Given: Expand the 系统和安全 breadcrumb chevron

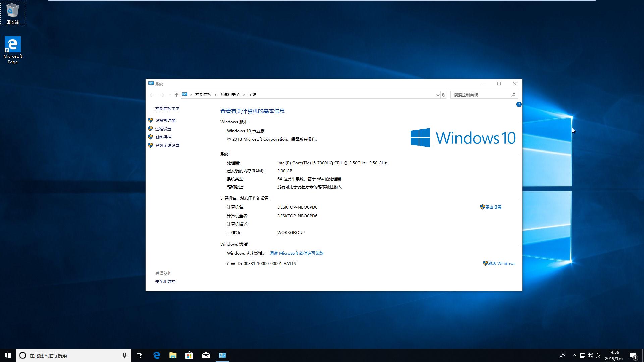Looking at the screenshot, I should pyautogui.click(x=245, y=95).
